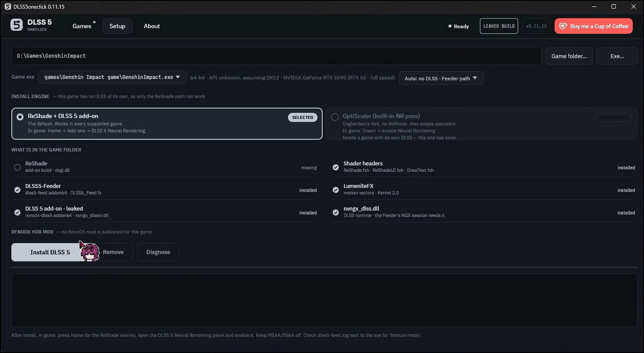Click the LumeniteFX installed checkmark icon

tap(335, 190)
